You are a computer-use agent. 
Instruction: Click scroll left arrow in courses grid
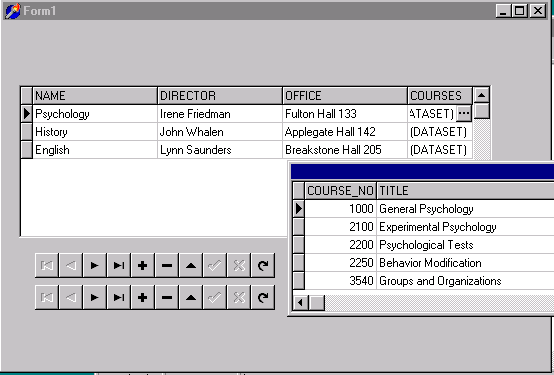[301, 303]
